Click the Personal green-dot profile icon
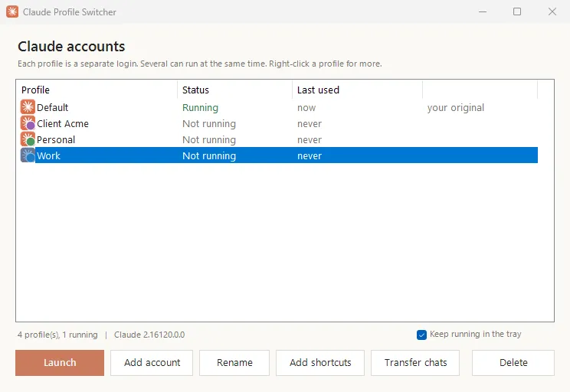This screenshot has width=570, height=392. pos(28,139)
